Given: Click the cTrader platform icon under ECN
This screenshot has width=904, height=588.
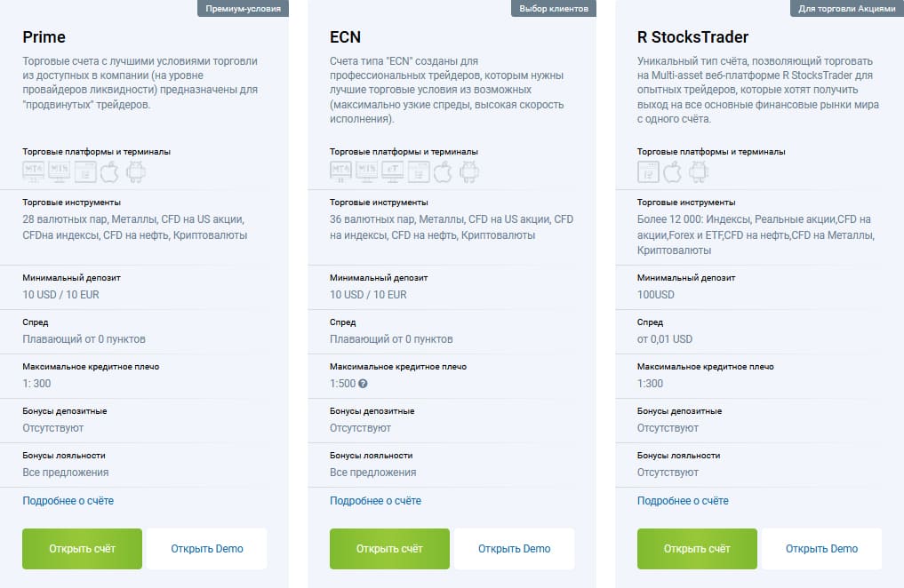Looking at the screenshot, I should 392,171.
